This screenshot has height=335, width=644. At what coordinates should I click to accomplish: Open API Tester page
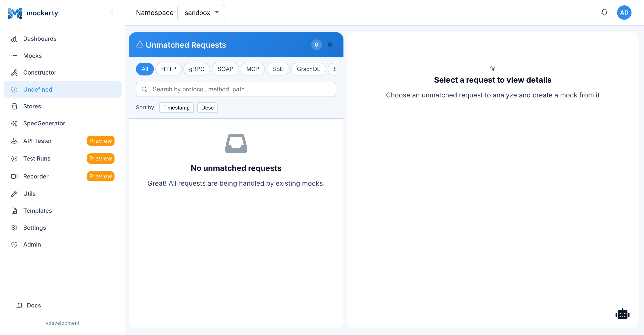[x=63, y=141]
